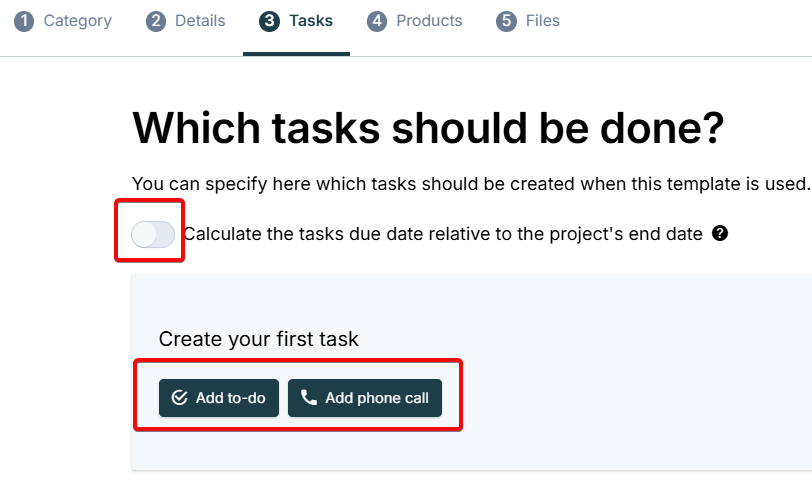The height and width of the screenshot is (484, 812).
Task: Click the template tasks description sentence
Action: click(x=471, y=184)
